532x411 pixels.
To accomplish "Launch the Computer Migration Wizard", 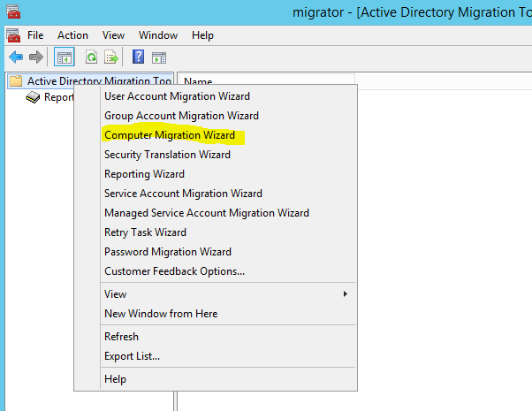I will click(x=170, y=135).
